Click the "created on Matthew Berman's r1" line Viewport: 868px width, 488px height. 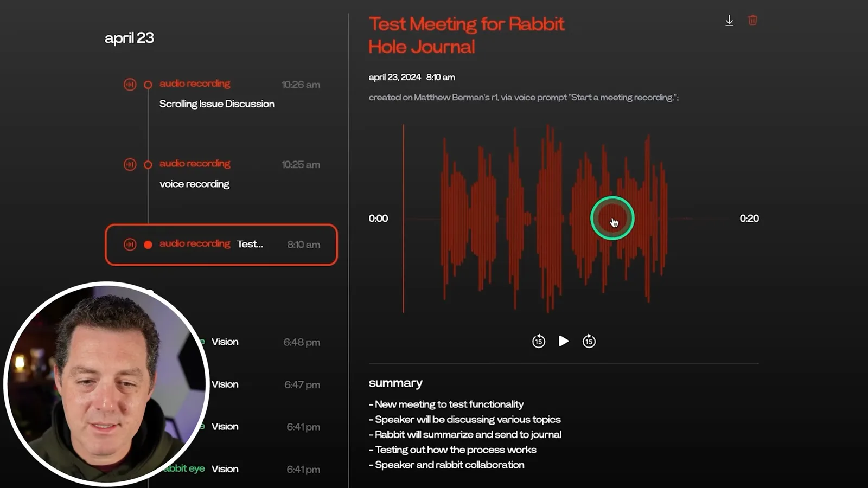point(524,98)
